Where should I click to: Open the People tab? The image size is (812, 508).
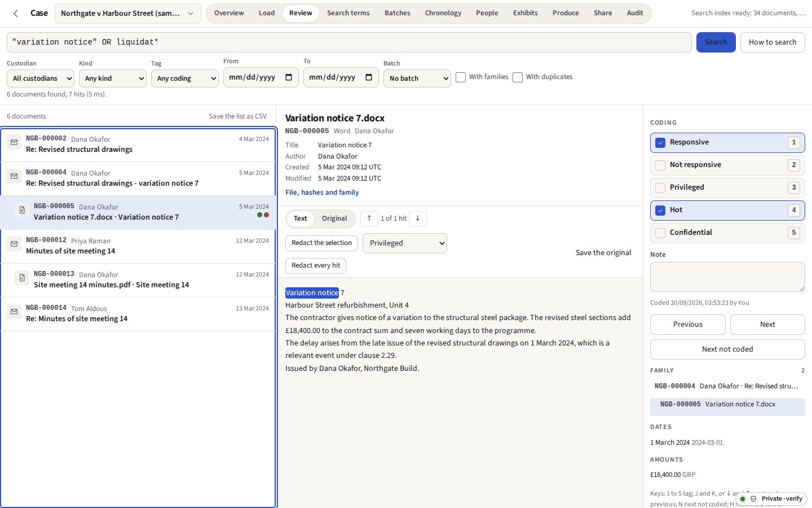[487, 13]
